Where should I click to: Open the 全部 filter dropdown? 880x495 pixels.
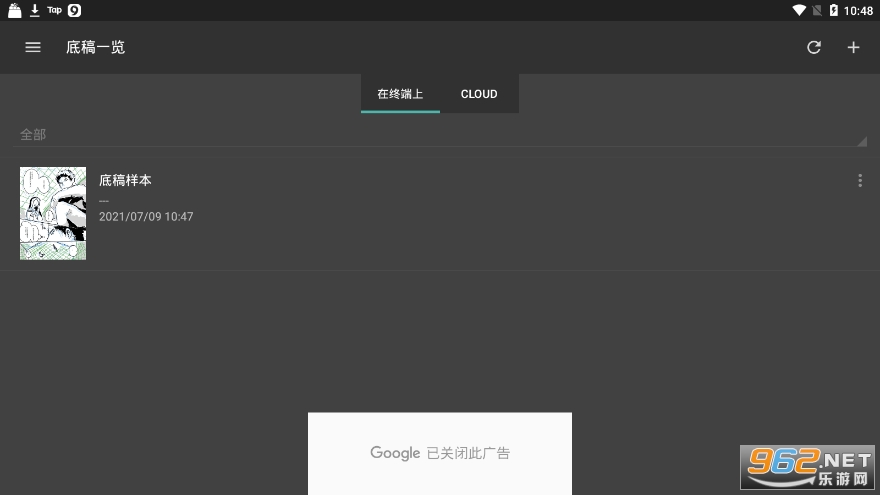point(440,134)
